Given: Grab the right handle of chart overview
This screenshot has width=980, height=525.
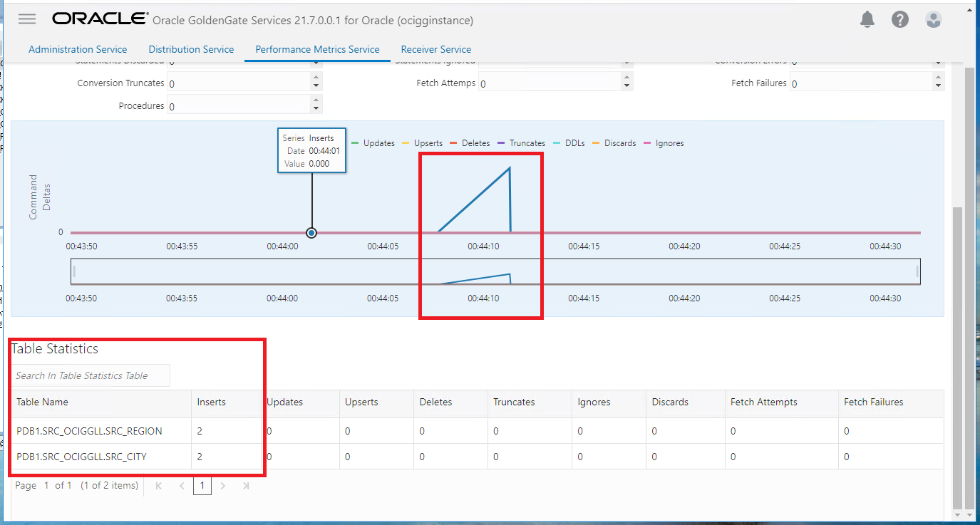Looking at the screenshot, I should (917, 271).
